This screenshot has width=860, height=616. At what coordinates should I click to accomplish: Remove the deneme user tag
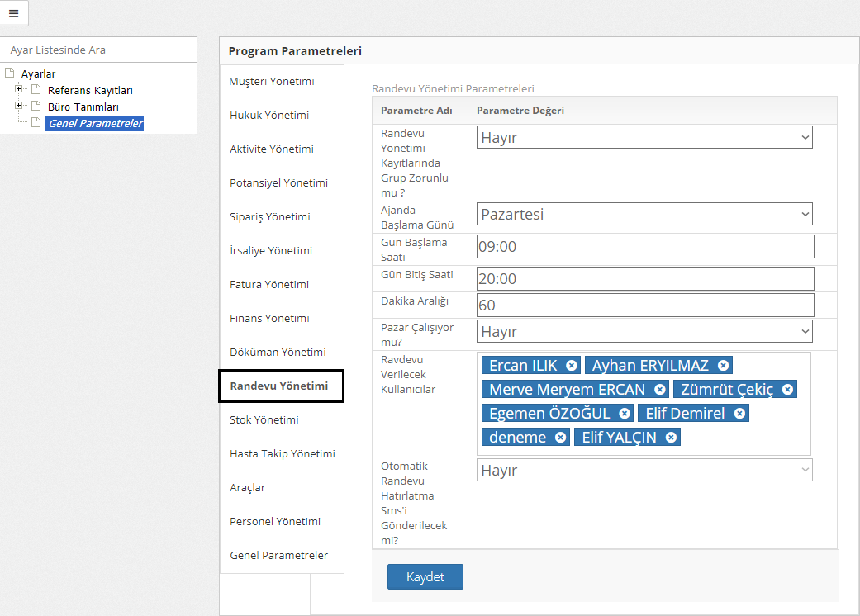click(x=561, y=438)
